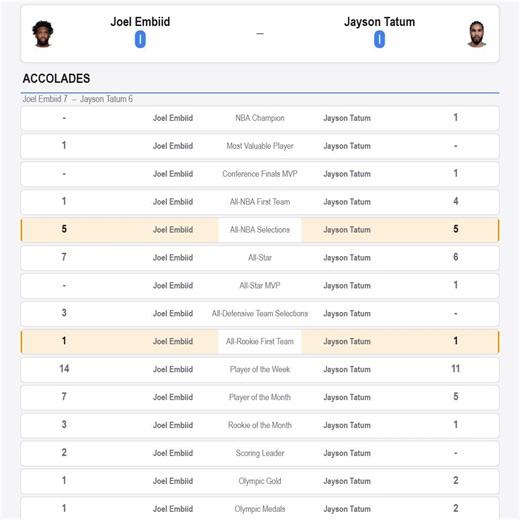Click the Conference Finals MVP label
The image size is (520, 520).
(260, 174)
